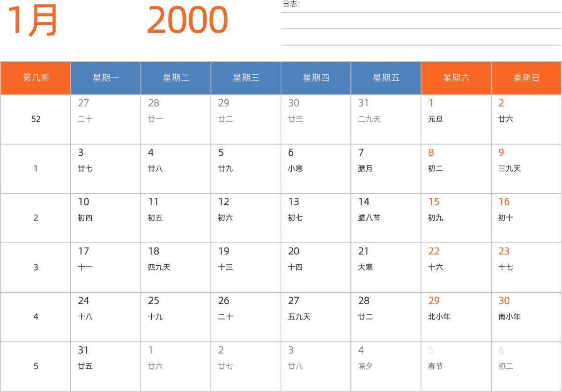Image resolution: width=562 pixels, height=392 pixels.
Task: Select January 6 labeled 小寒
Action: (316, 169)
